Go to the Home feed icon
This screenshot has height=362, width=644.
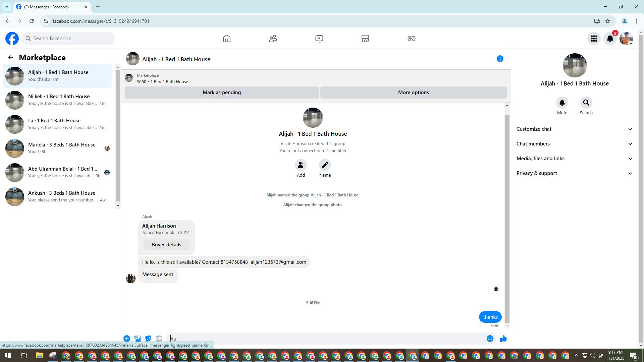[227, 39]
